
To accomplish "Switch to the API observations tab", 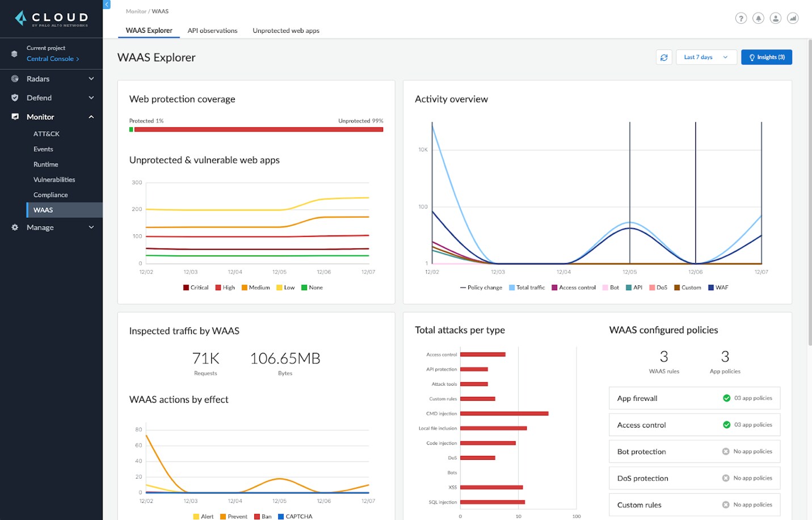I will tap(212, 31).
